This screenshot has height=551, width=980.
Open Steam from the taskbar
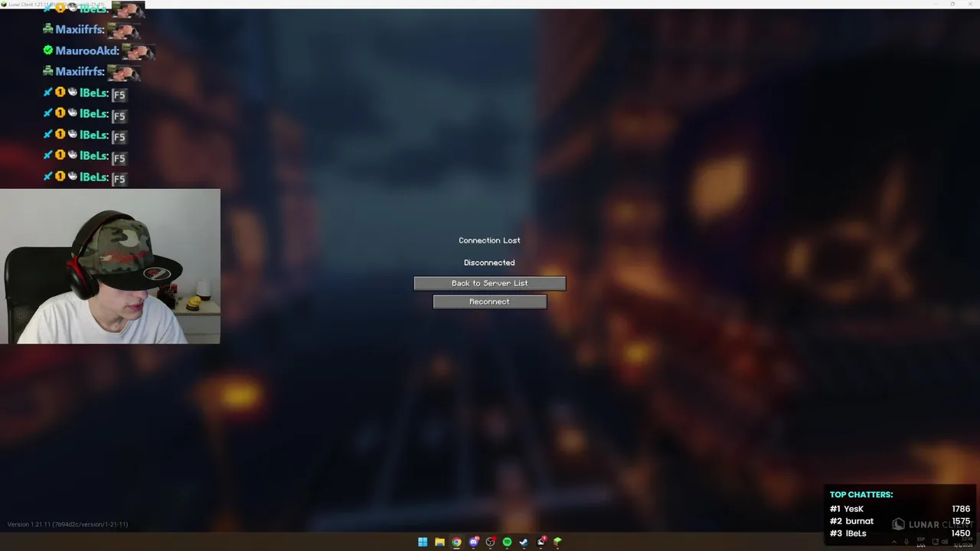(x=524, y=542)
